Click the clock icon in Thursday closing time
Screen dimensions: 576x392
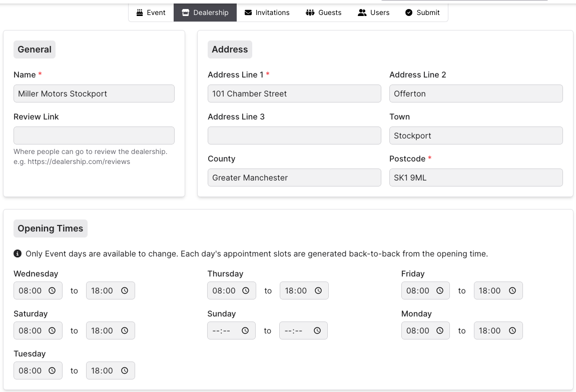tap(318, 290)
